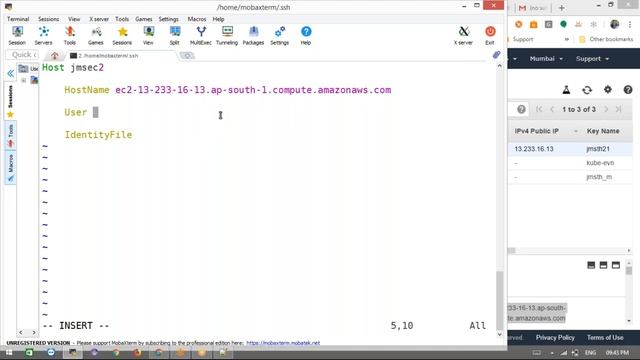The width and height of the screenshot is (640, 360).
Task: Click the Packages toolbar icon
Action: coord(253,35)
